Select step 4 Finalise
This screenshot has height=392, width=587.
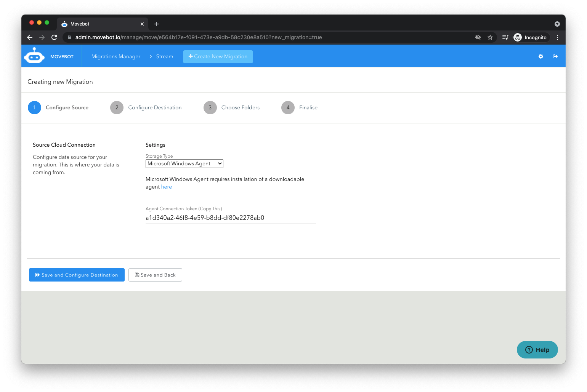(300, 107)
